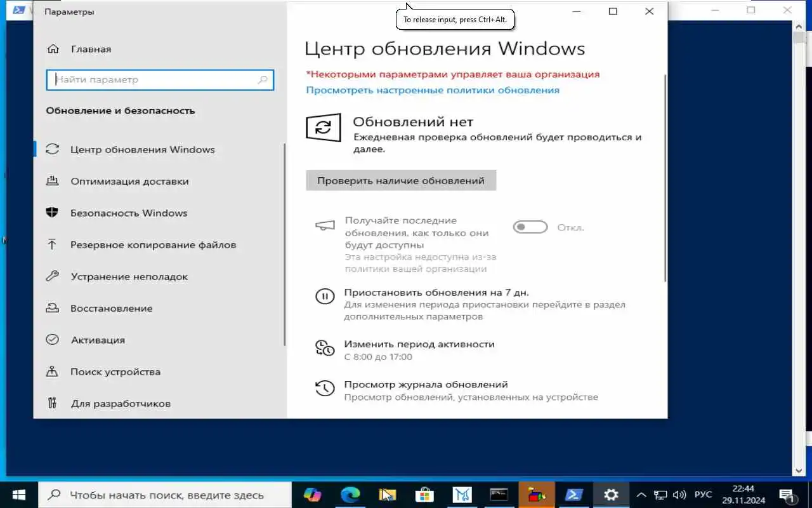Click the Обновлений нет status heading

[413, 122]
